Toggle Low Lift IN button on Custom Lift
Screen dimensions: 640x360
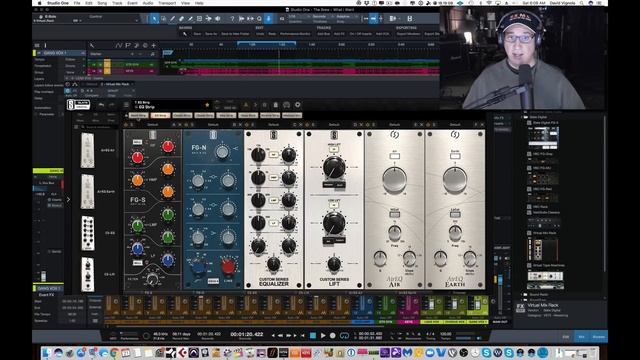tap(334, 205)
